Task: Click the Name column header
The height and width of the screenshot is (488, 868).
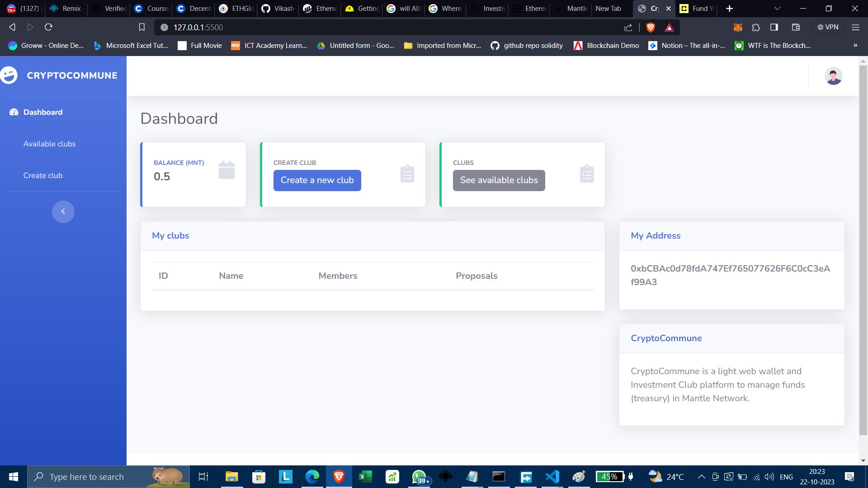Action: 231,276
